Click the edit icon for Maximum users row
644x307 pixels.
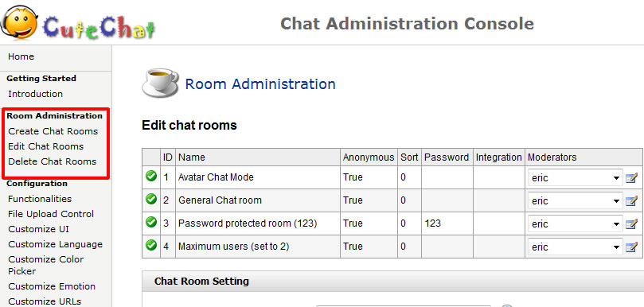pyautogui.click(x=631, y=247)
